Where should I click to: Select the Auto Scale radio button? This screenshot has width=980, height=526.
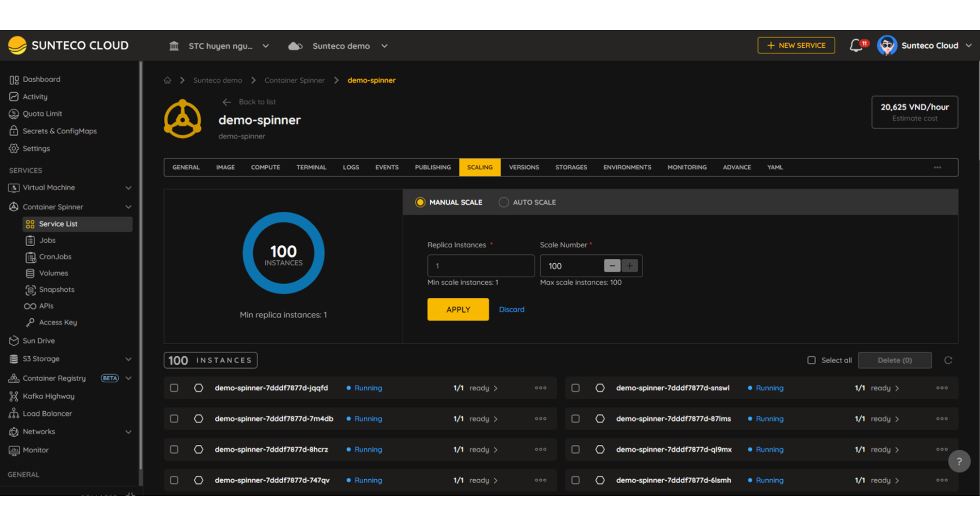coord(504,202)
